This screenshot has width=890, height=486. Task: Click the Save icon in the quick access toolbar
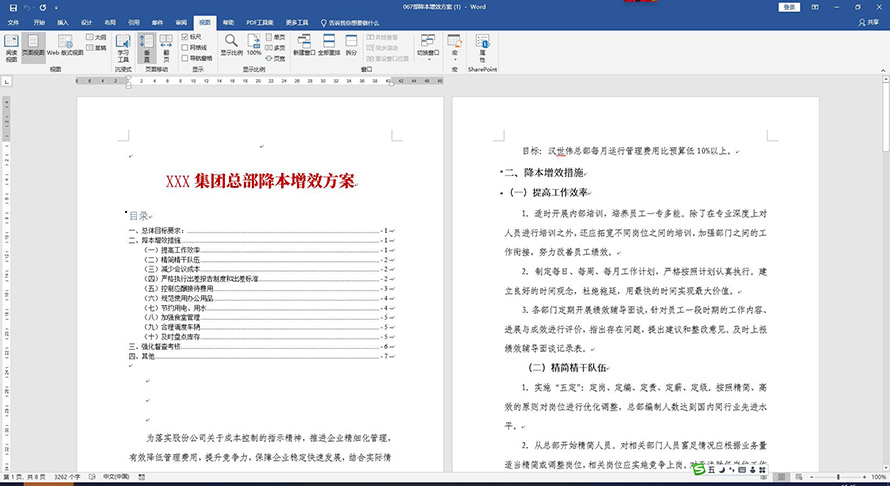pos(13,7)
